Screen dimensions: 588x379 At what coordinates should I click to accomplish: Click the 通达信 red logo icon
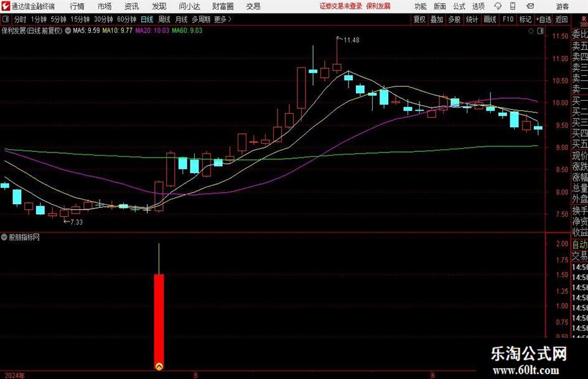(6, 6)
